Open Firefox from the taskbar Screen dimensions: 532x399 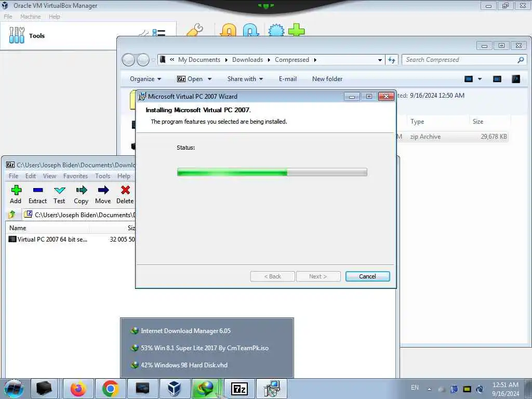coord(78,389)
